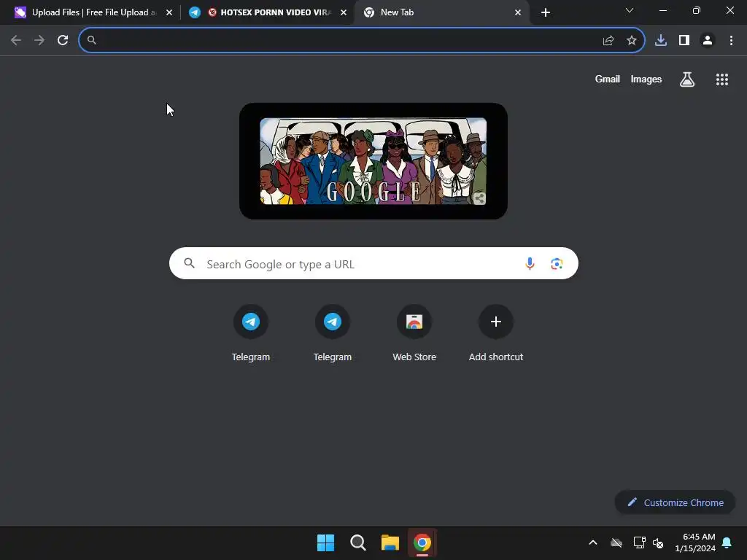Open the network status tray icon

tap(639, 542)
